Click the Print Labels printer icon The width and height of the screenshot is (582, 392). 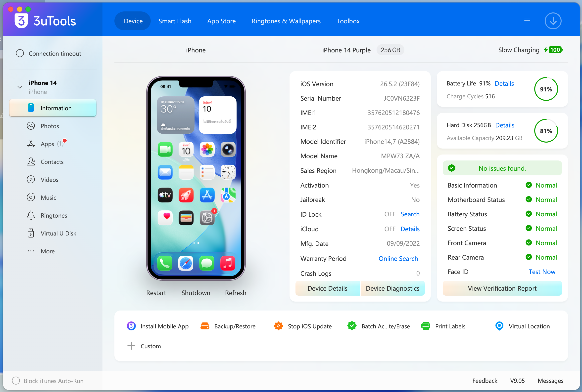[426, 326]
